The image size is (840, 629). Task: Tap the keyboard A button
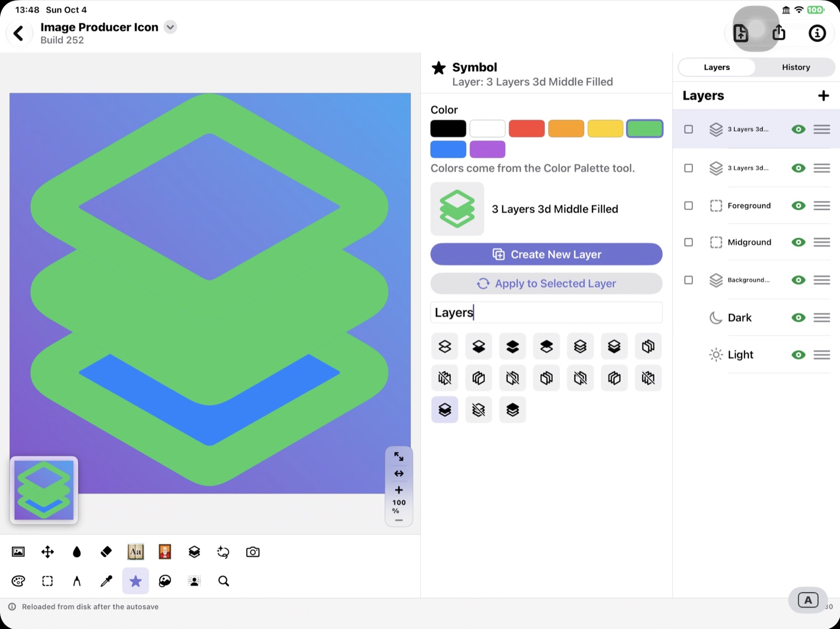(x=808, y=600)
